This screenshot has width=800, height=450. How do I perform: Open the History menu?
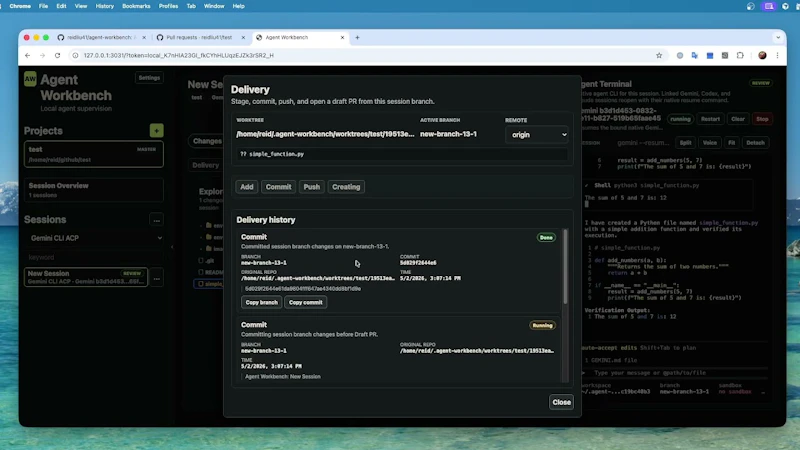[105, 6]
